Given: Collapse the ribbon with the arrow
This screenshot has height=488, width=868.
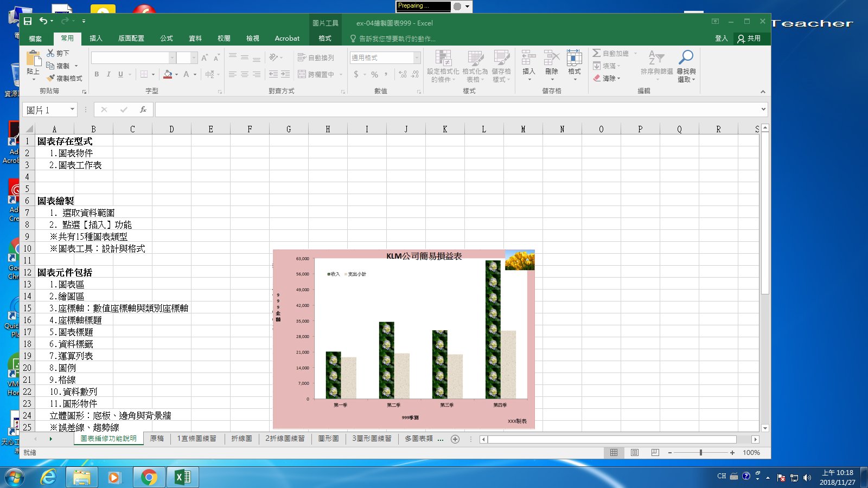Looking at the screenshot, I should coord(763,92).
